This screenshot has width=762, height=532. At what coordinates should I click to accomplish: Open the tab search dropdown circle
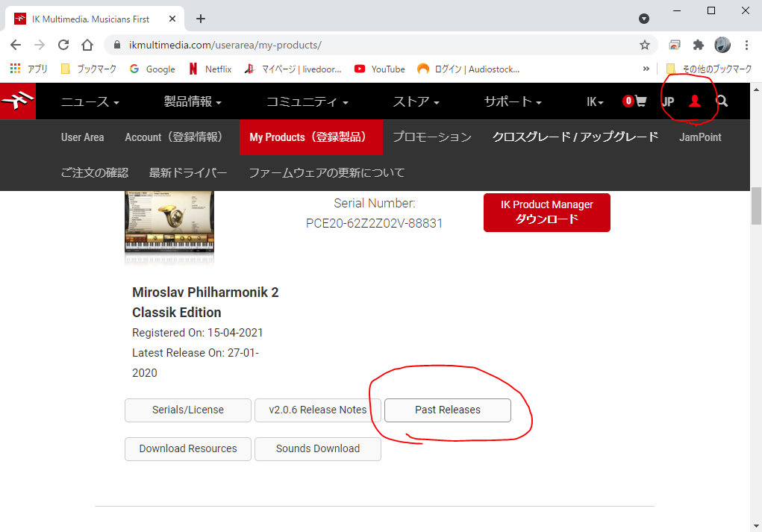pos(644,19)
